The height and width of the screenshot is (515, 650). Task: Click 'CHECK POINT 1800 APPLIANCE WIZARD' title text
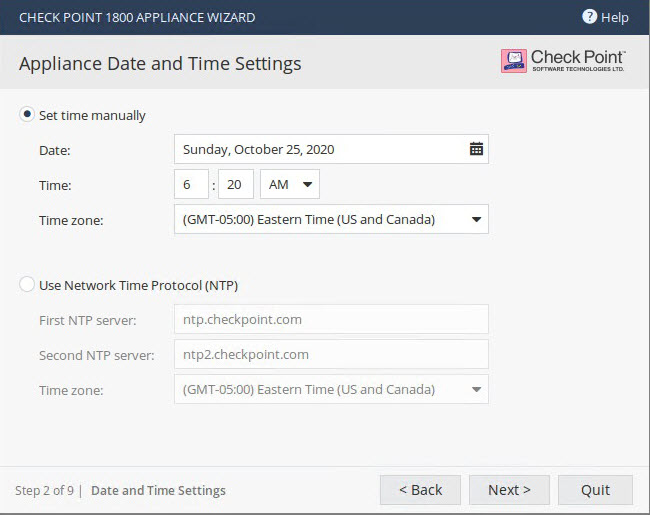tap(137, 17)
